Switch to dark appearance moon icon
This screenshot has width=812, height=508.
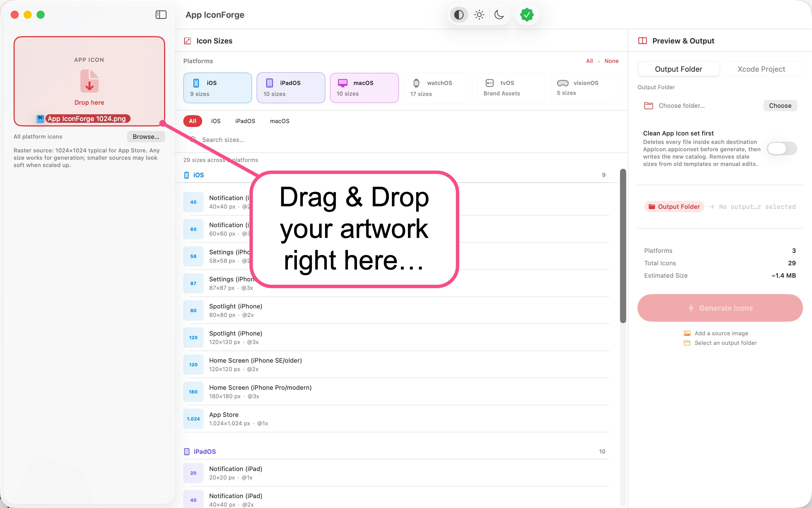499,15
